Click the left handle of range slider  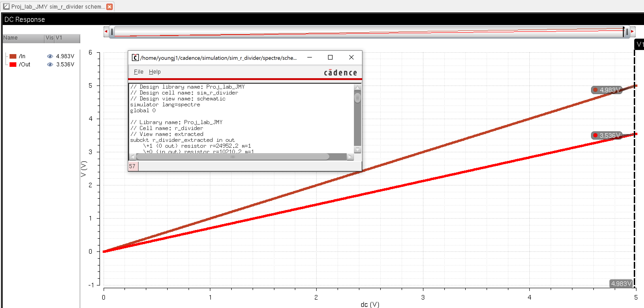(112, 32)
